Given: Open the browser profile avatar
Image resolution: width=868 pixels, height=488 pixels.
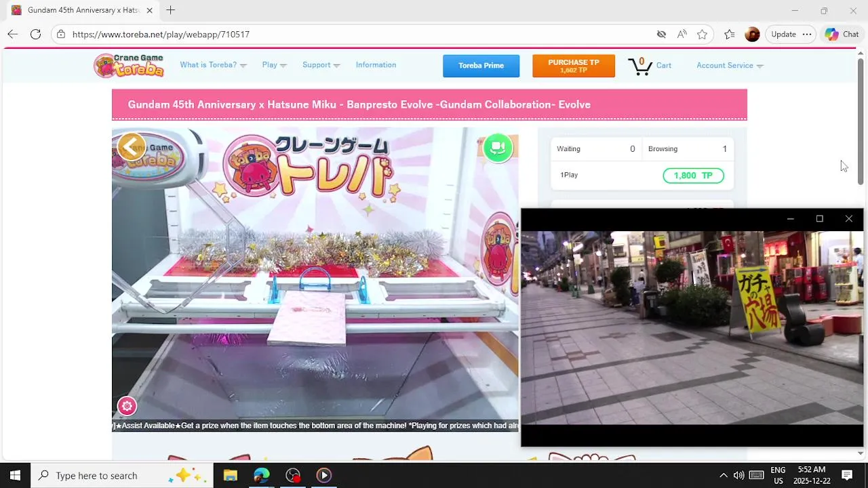Looking at the screenshot, I should coord(752,34).
